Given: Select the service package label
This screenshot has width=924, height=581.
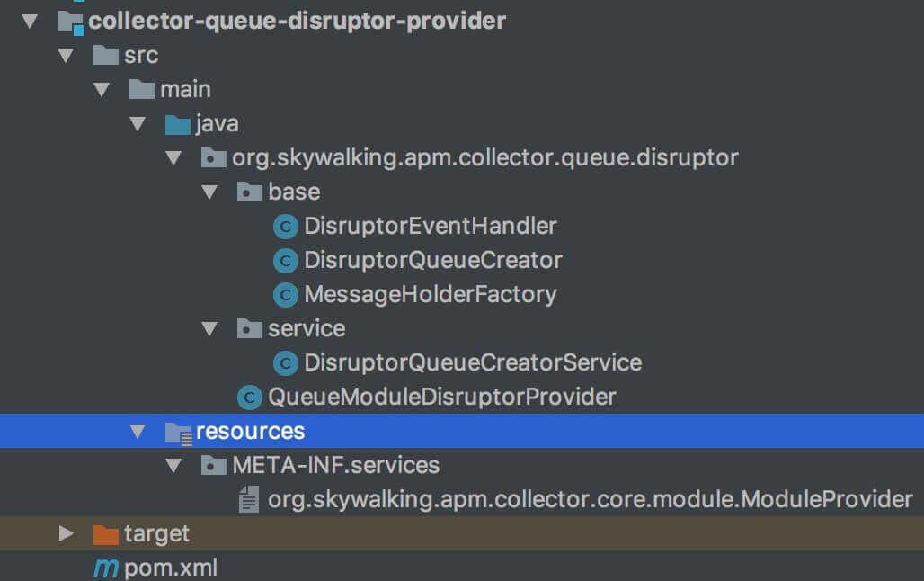Looking at the screenshot, I should 307,329.
